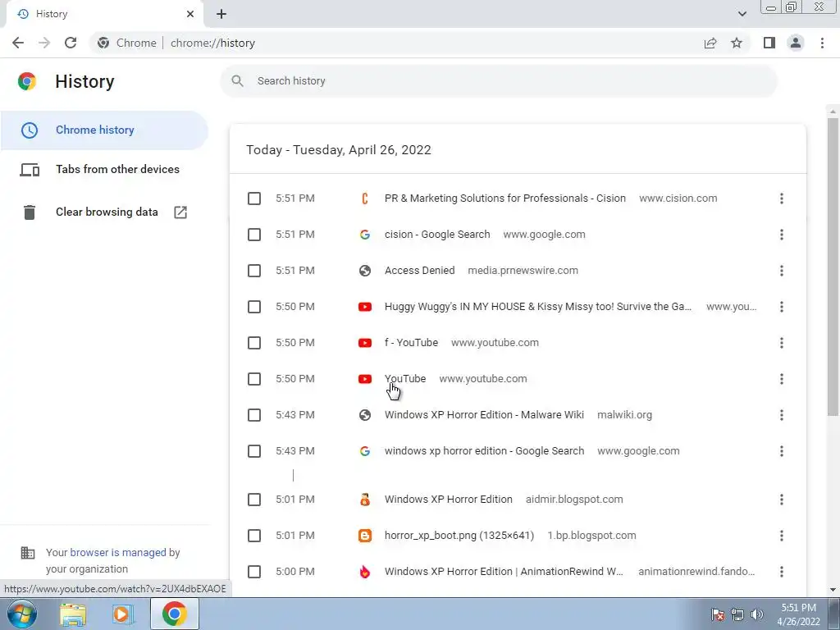Open 'horror_xp_boot.png (1325×641)' entry
The width and height of the screenshot is (840, 630).
459,535
